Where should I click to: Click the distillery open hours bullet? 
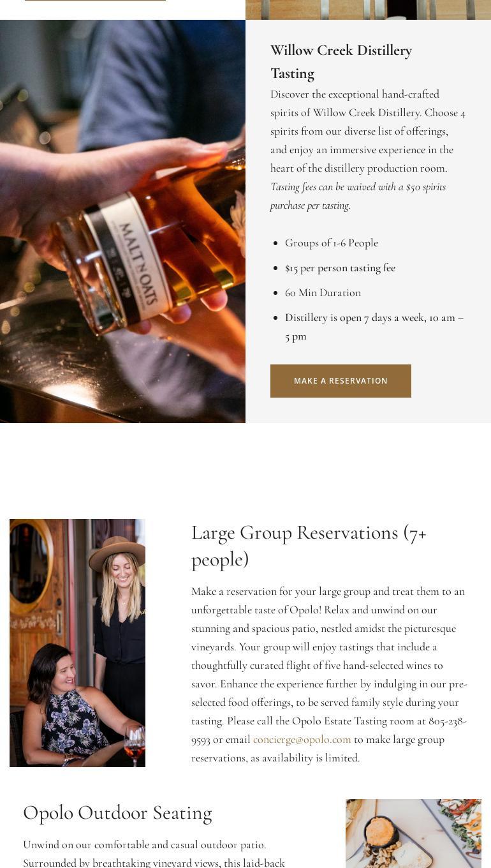[374, 327]
